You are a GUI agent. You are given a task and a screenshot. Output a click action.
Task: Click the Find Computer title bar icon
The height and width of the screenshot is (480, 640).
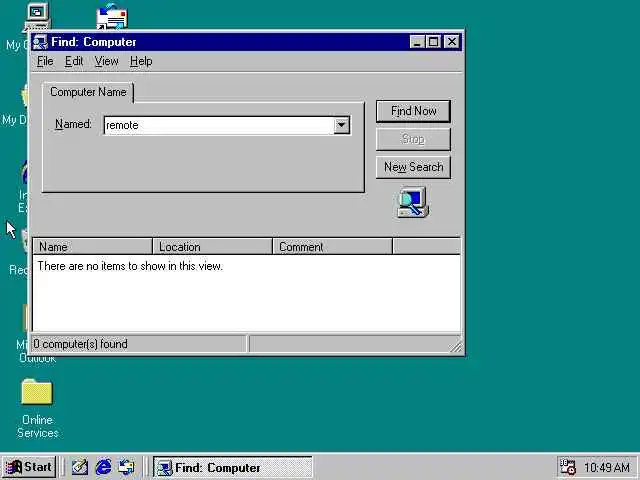pos(40,42)
